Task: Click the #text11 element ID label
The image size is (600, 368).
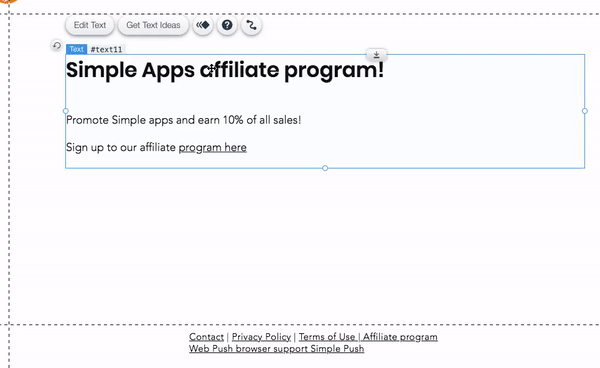Action: point(106,49)
